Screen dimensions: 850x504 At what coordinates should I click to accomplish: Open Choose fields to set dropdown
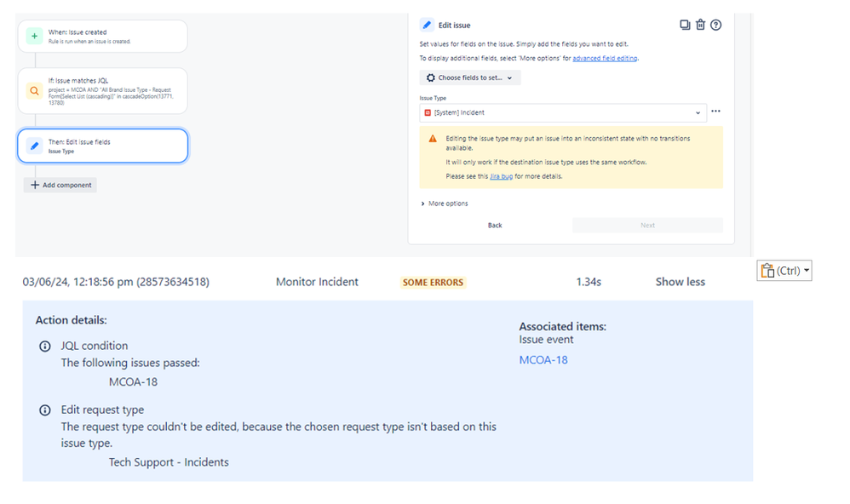pyautogui.click(x=470, y=77)
